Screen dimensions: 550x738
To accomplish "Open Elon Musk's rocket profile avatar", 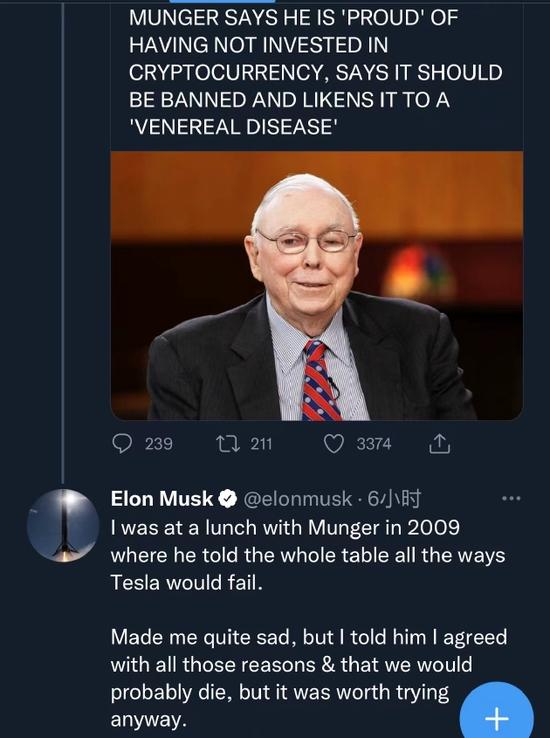I will [x=63, y=525].
